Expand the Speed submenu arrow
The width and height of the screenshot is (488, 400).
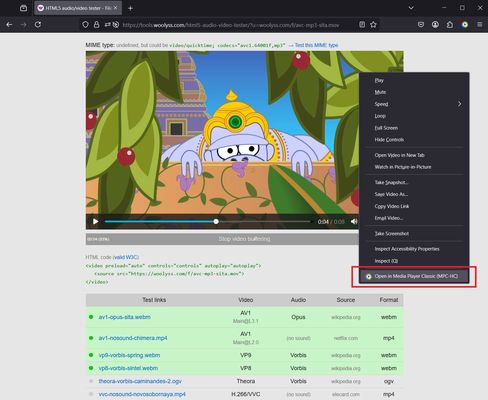tap(460, 104)
